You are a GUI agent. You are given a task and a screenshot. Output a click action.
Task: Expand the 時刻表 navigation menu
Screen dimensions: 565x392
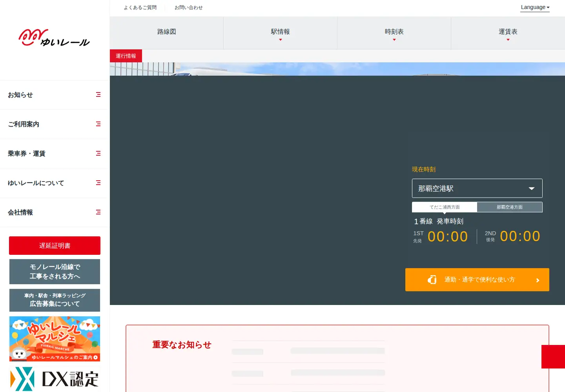(x=394, y=33)
